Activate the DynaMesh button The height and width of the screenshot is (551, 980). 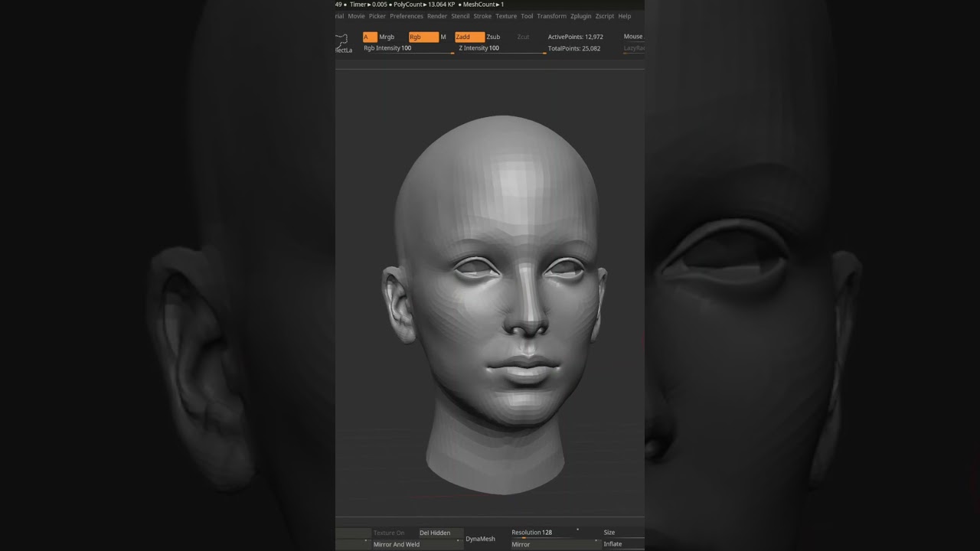[481, 539]
